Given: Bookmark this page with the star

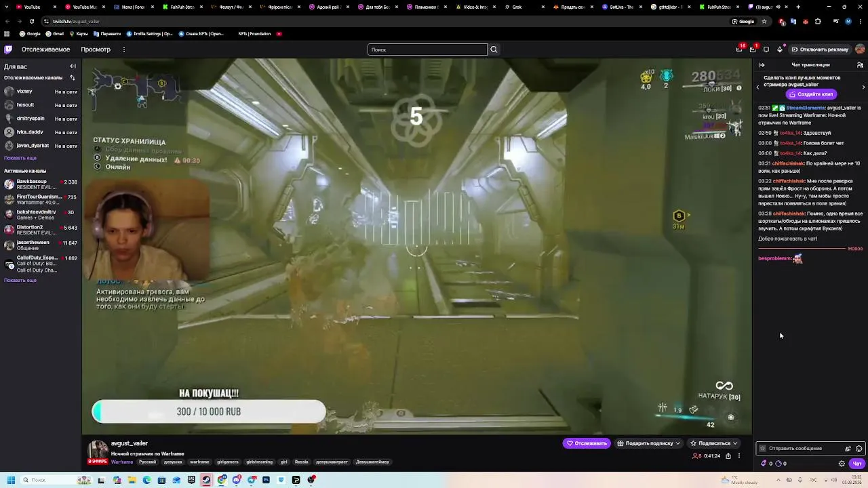Looking at the screenshot, I should pyautogui.click(x=764, y=21).
